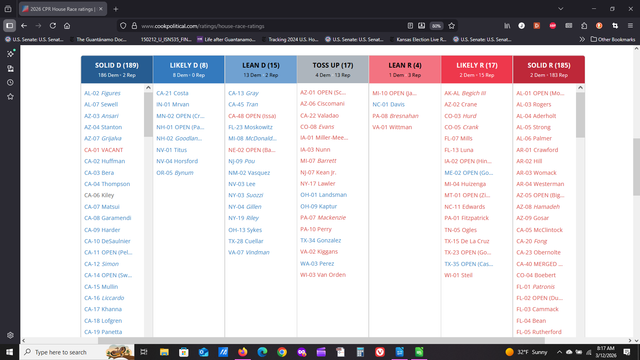Open the AL-02 Figures race
This screenshot has width=640, height=360.
tap(102, 93)
